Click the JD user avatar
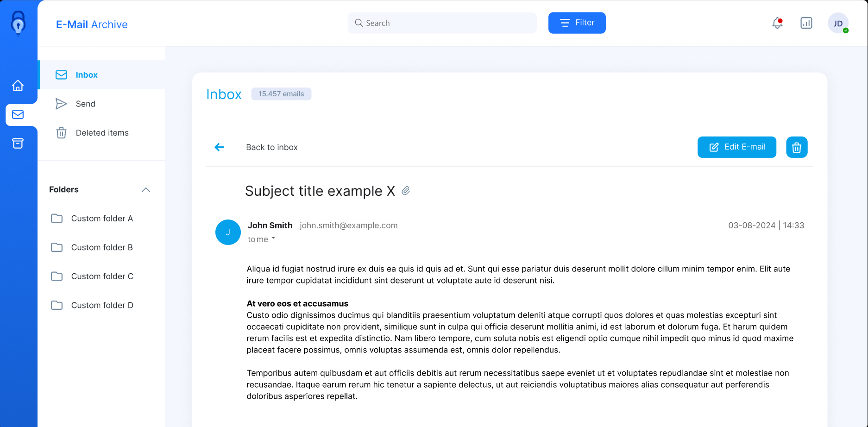The height and width of the screenshot is (427, 868). [838, 23]
